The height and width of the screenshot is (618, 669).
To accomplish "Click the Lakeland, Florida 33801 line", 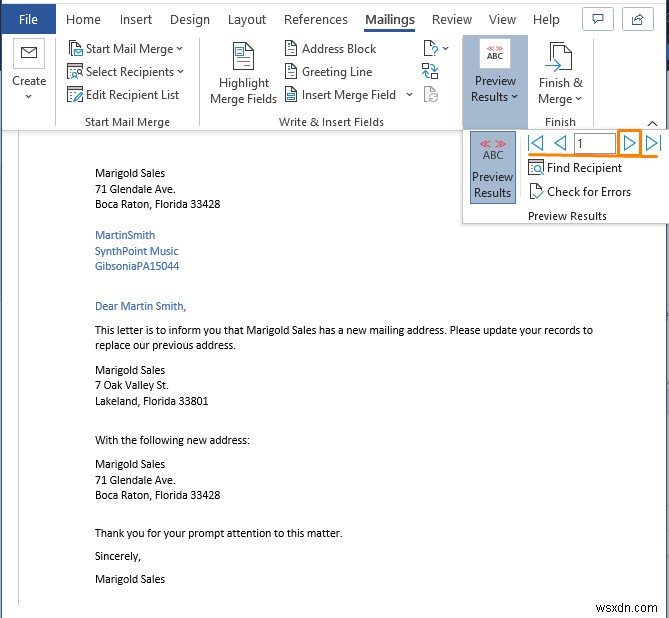I will [151, 401].
